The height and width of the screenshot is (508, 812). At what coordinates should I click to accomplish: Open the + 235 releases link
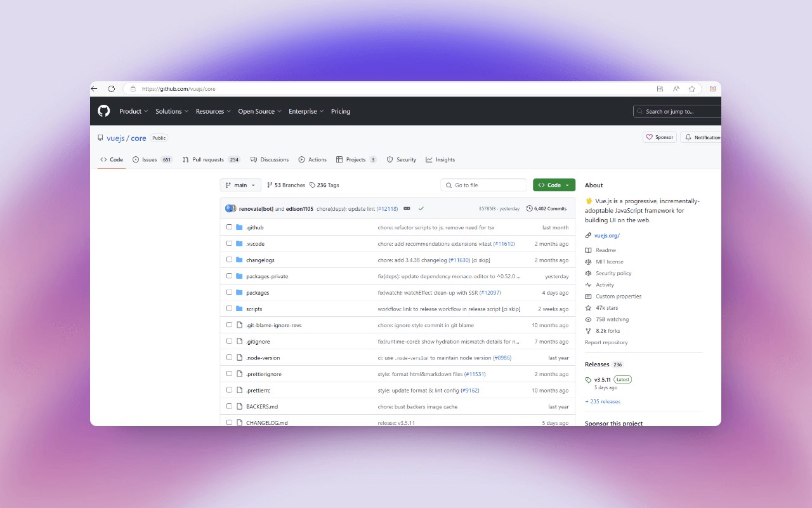tap(603, 401)
